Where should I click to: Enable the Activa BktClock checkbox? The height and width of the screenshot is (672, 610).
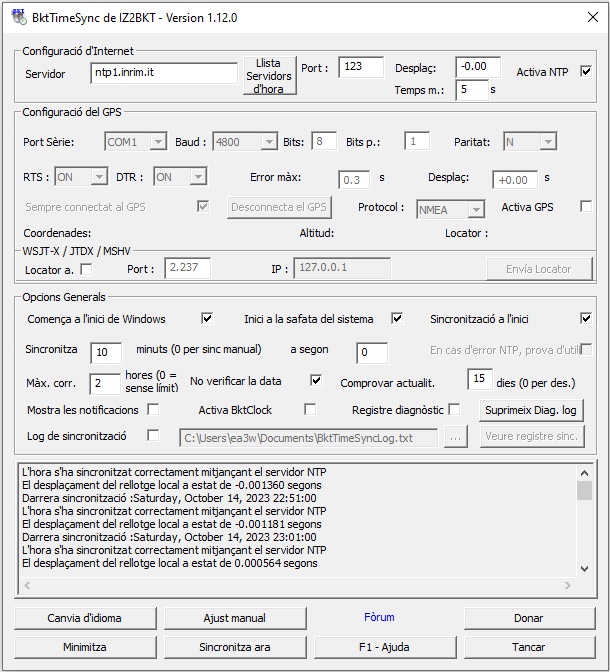click(310, 409)
